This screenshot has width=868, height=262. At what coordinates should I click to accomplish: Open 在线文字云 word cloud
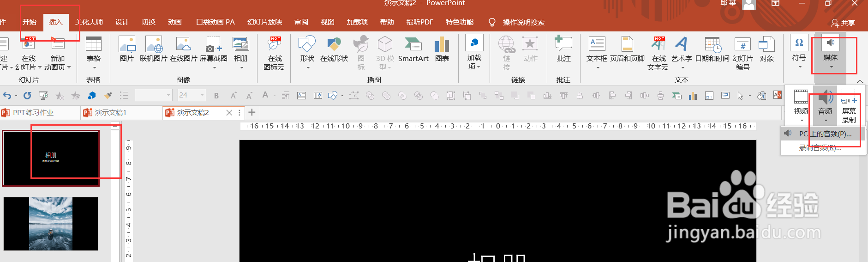(658, 53)
